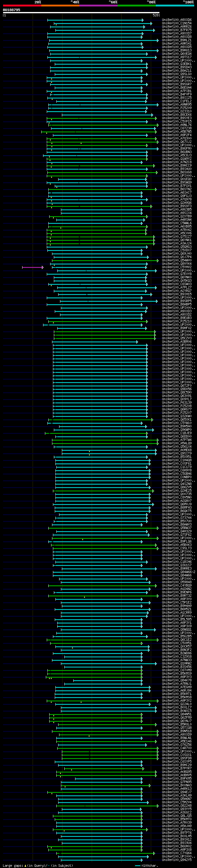Click hit label UniRef100_Q60EQ4
This screenshot has width=197, height=868.
pos(177,54)
